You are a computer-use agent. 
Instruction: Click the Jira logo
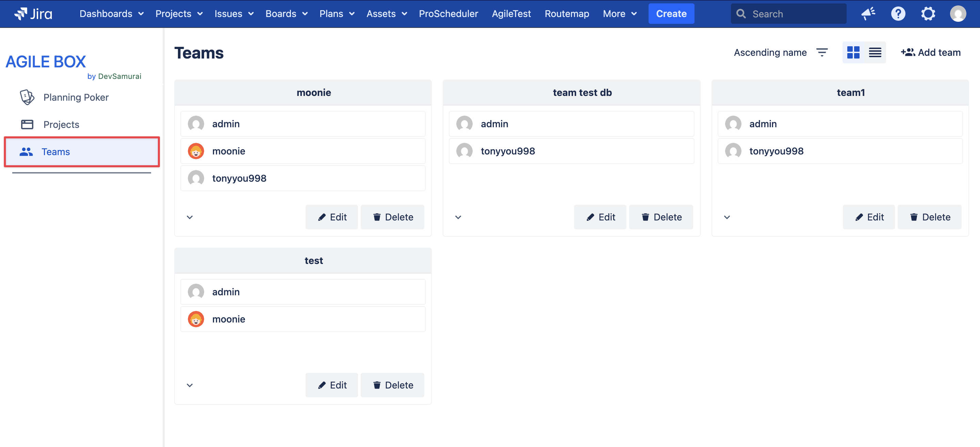(x=33, y=14)
